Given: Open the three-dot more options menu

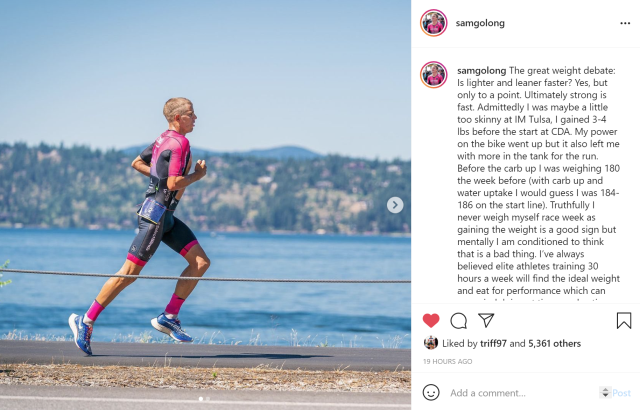Looking at the screenshot, I should (625, 23).
